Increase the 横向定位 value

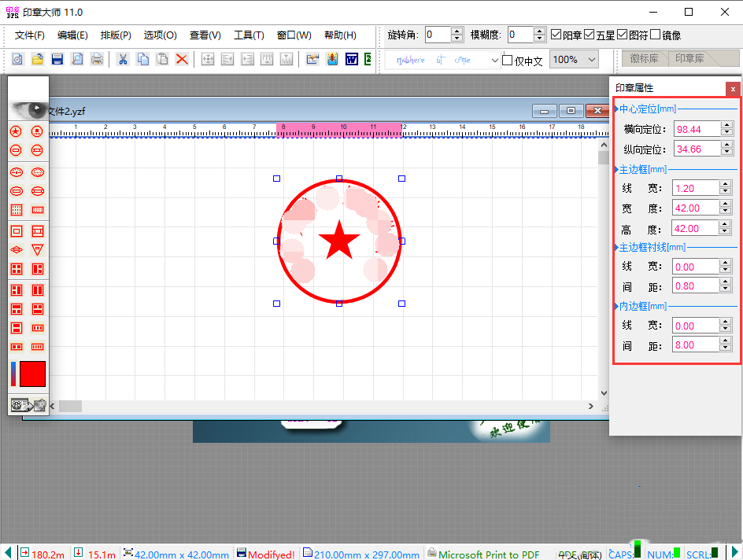click(x=727, y=125)
